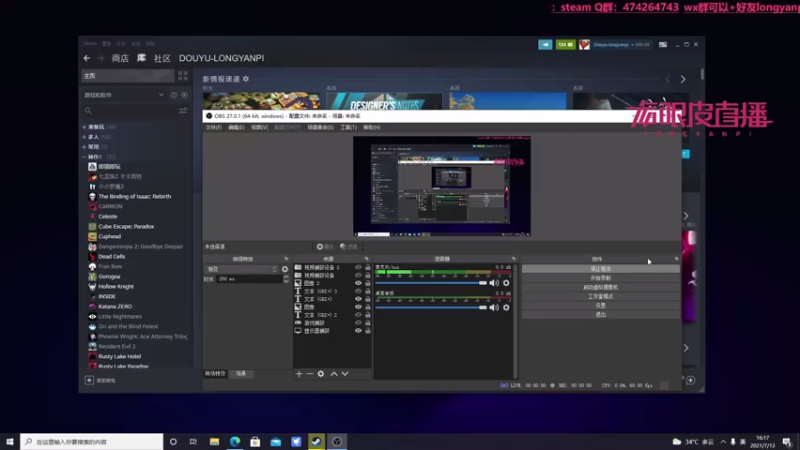
Task: Open the Steam announcements megaphone icon
Action: pos(545,45)
